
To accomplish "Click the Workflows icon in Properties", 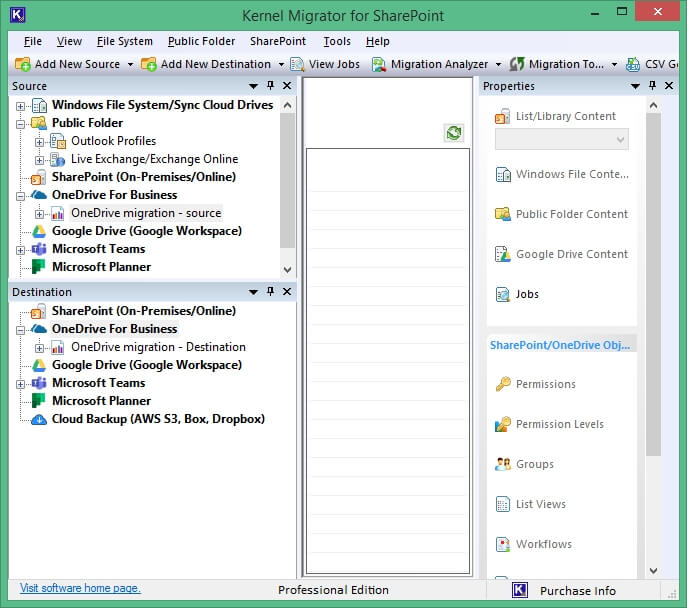I will click(503, 544).
